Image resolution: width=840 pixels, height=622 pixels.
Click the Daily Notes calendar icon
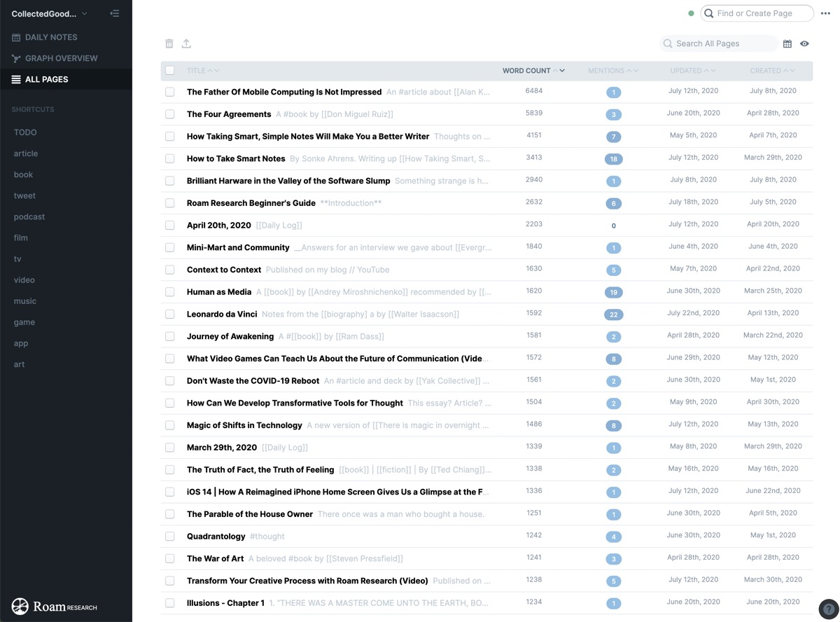click(16, 37)
